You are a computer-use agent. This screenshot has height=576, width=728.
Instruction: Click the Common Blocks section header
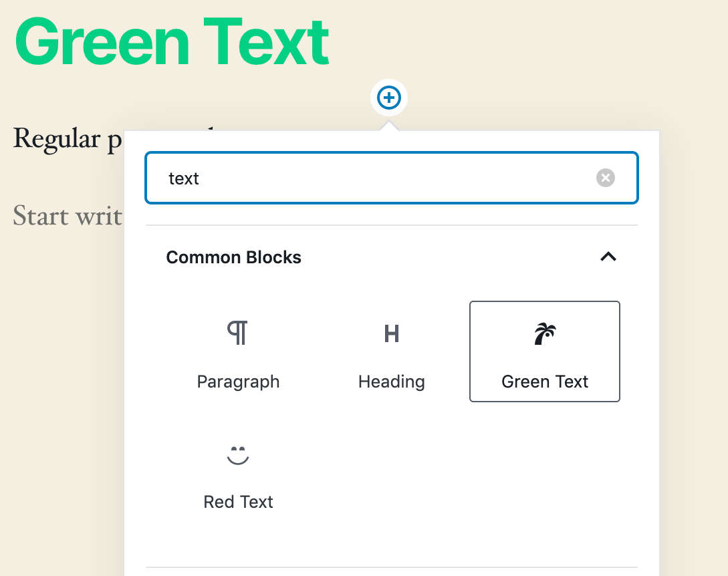234,257
